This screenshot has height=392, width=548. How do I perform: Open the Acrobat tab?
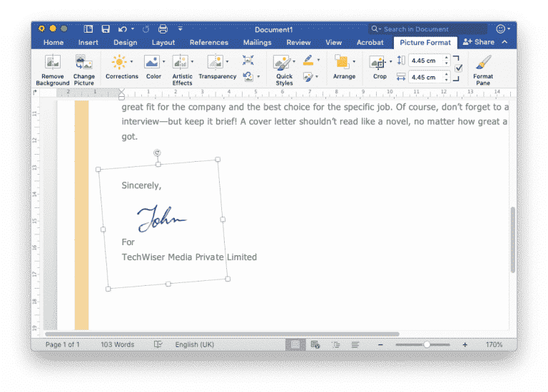370,42
